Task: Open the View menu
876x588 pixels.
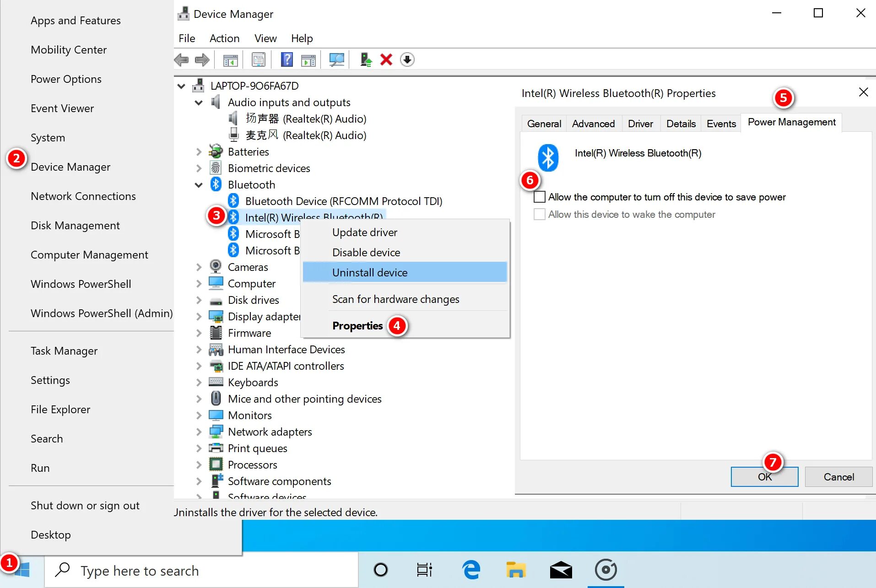Action: click(265, 38)
